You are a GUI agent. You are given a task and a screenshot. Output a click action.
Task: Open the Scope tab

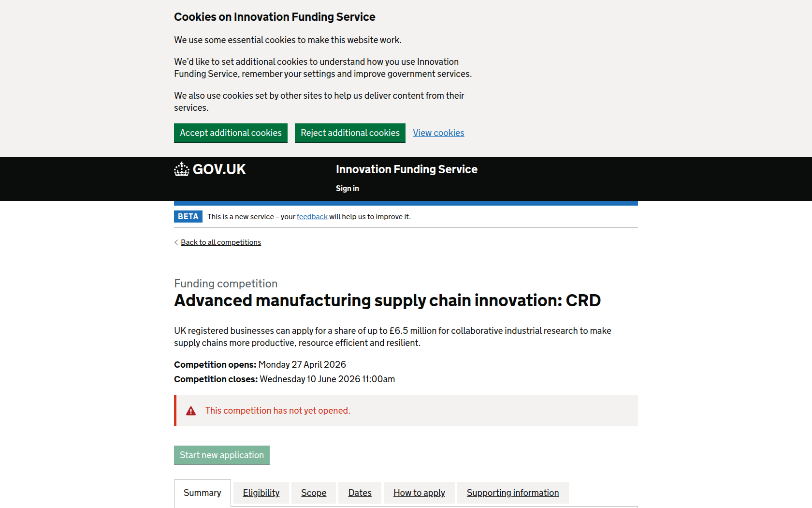click(314, 493)
